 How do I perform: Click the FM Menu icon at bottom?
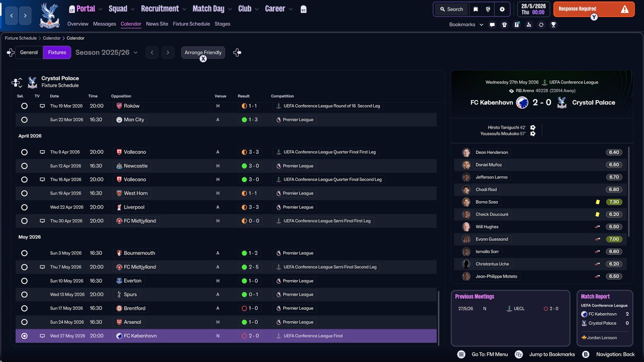click(x=461, y=354)
